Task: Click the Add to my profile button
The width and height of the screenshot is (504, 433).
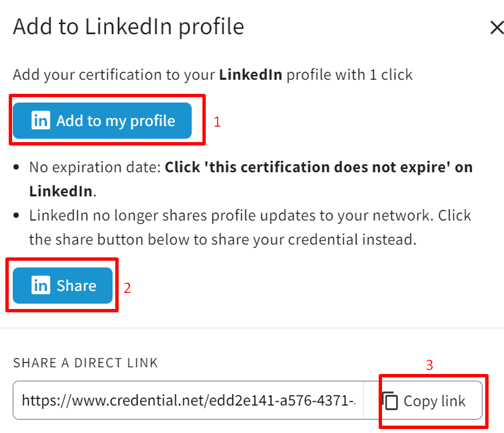Action: (x=103, y=121)
